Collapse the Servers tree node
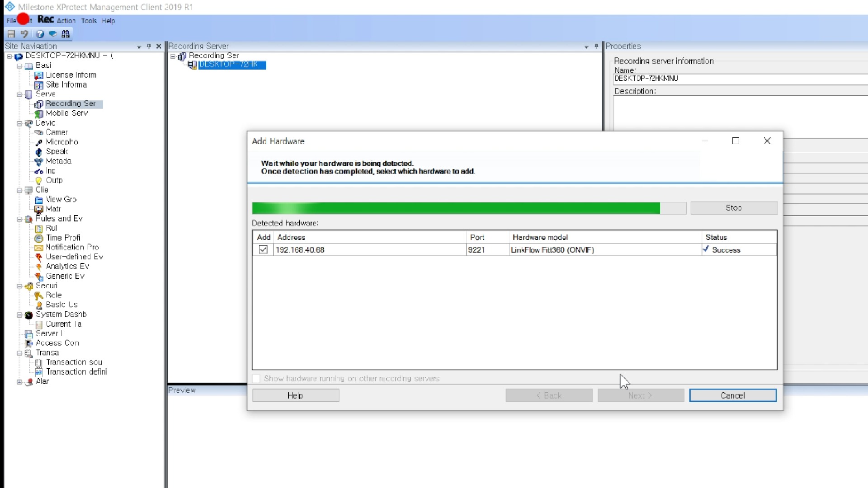The image size is (868, 488). pyautogui.click(x=19, y=94)
